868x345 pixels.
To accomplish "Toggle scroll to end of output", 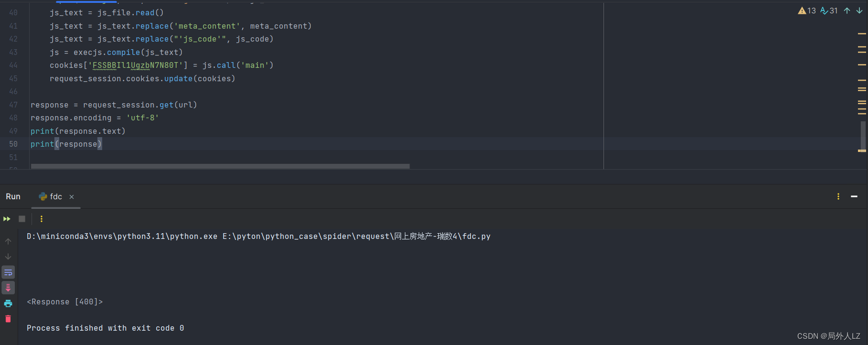I will 8,288.
